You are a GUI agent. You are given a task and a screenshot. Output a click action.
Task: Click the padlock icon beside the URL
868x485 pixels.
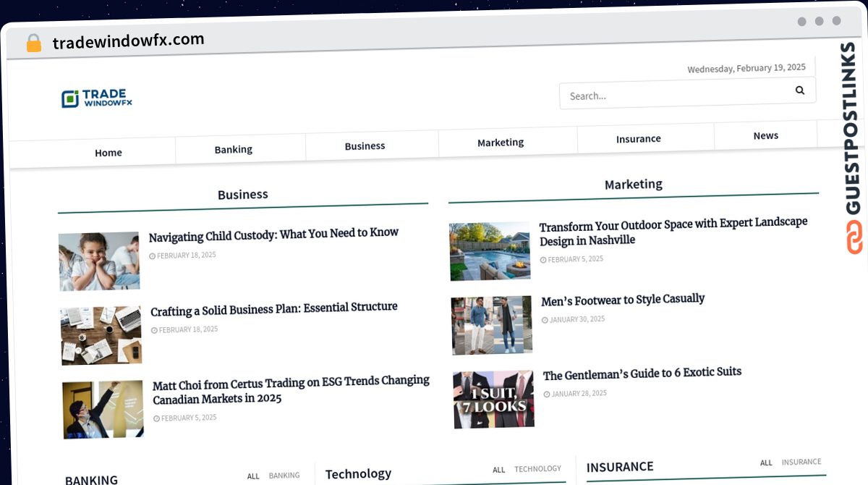(33, 43)
